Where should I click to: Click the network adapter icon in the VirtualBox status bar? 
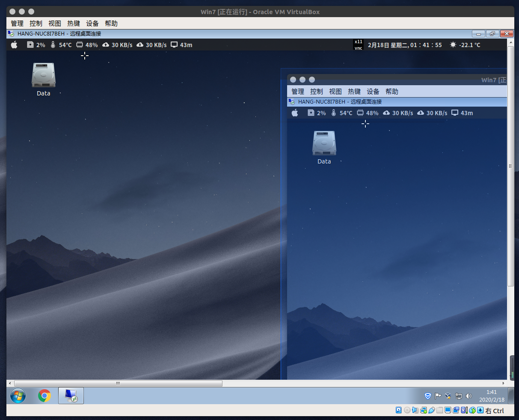(x=424, y=410)
